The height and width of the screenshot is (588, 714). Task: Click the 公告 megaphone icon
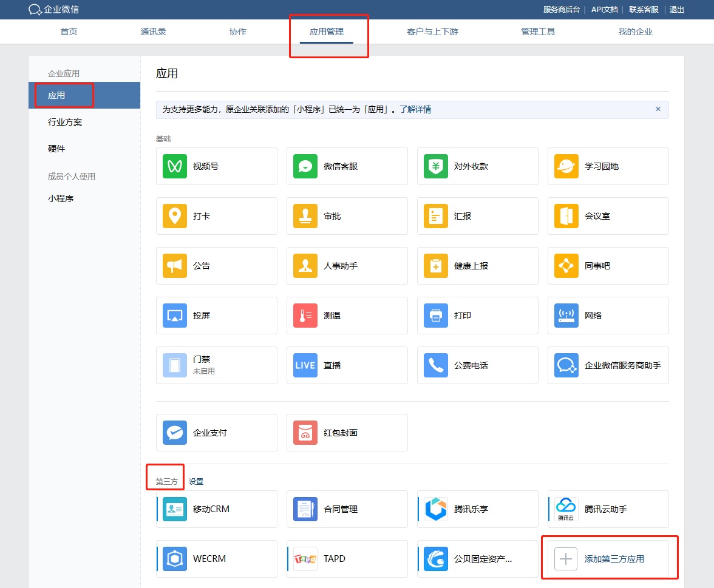pos(174,266)
